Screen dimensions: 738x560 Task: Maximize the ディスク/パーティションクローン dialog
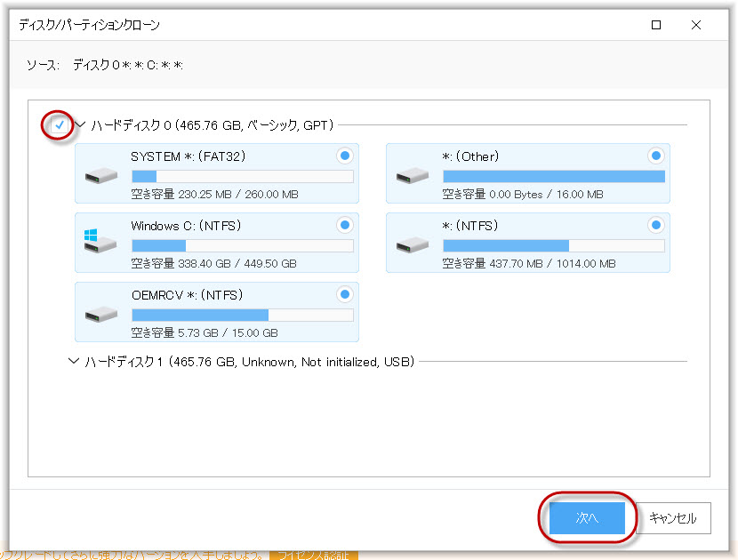(656, 25)
